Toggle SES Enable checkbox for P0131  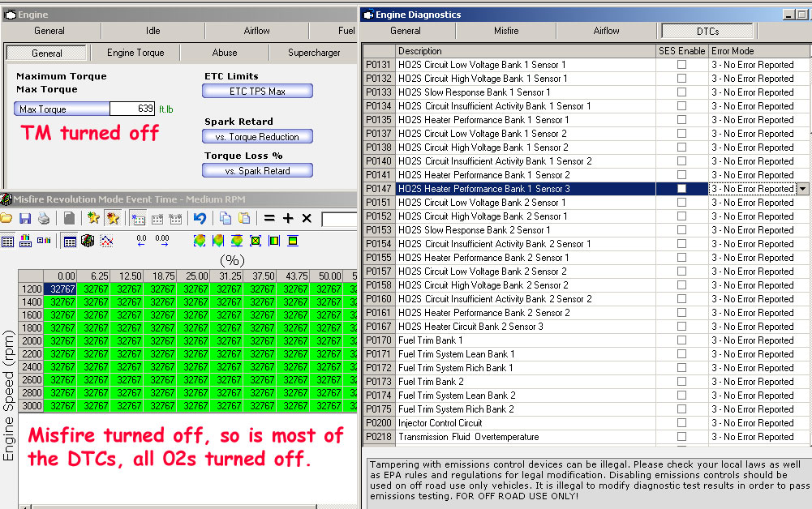(x=681, y=65)
